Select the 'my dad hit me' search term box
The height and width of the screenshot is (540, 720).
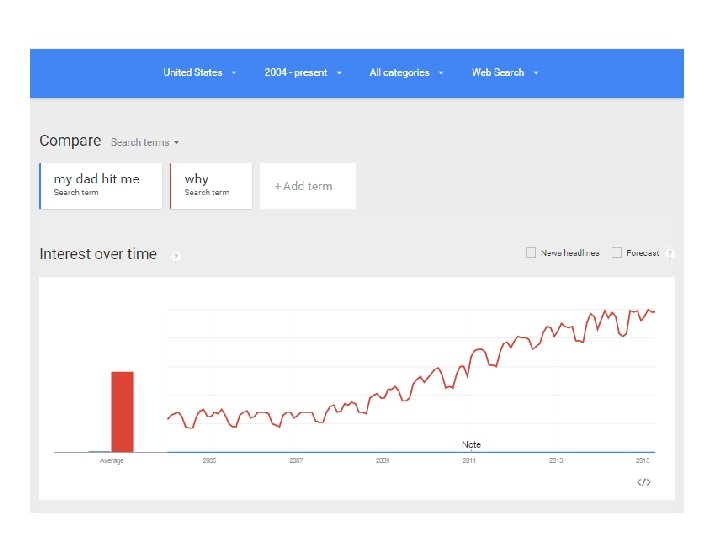click(101, 185)
